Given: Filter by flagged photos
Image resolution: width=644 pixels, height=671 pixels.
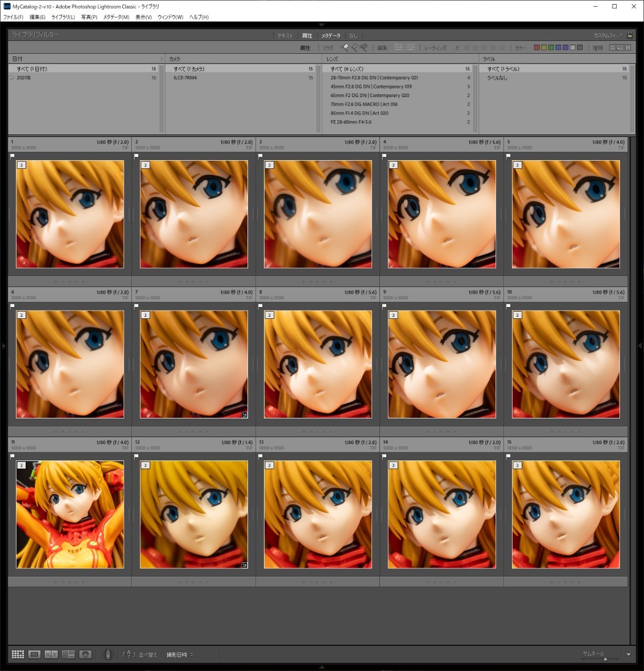Looking at the screenshot, I should click(x=345, y=47).
